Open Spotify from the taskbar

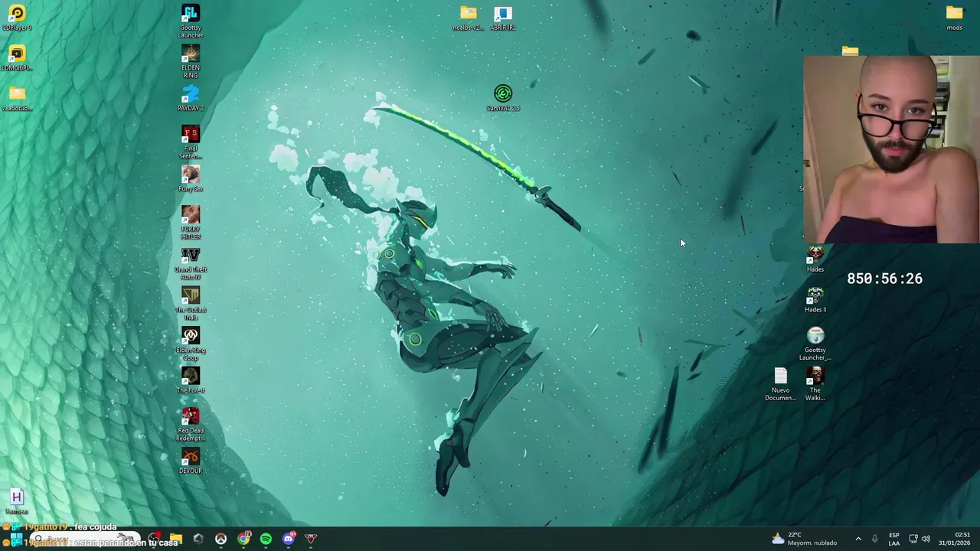pos(266,539)
